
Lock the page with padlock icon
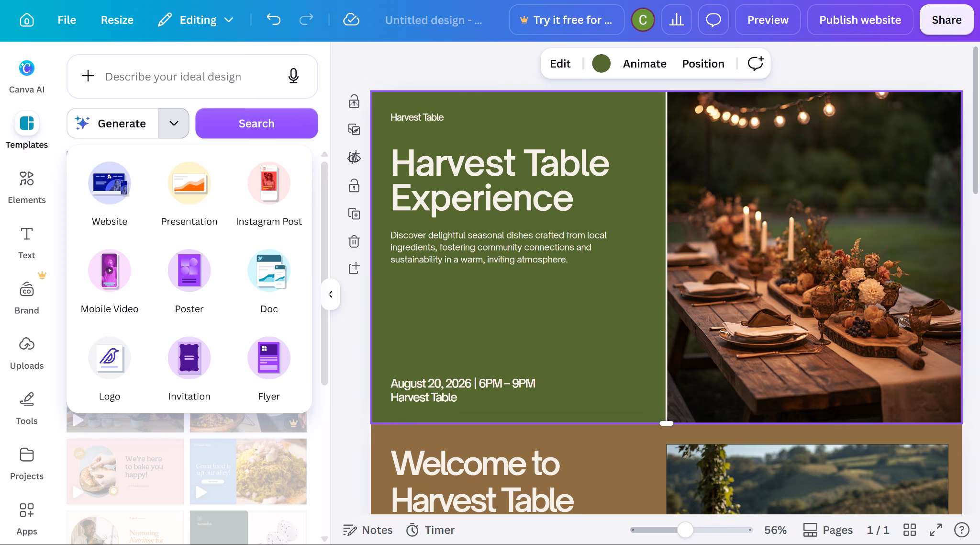pyautogui.click(x=354, y=185)
